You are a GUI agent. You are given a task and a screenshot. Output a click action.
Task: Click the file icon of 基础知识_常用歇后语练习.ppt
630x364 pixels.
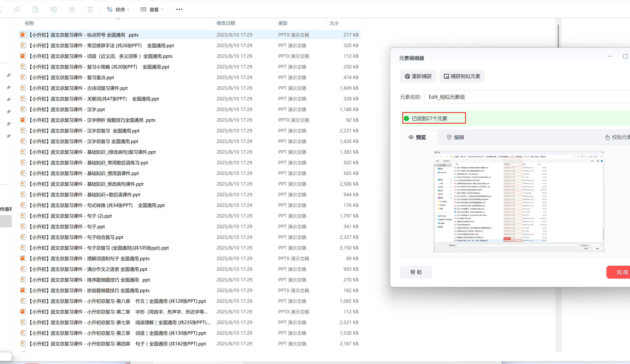[x=23, y=163]
